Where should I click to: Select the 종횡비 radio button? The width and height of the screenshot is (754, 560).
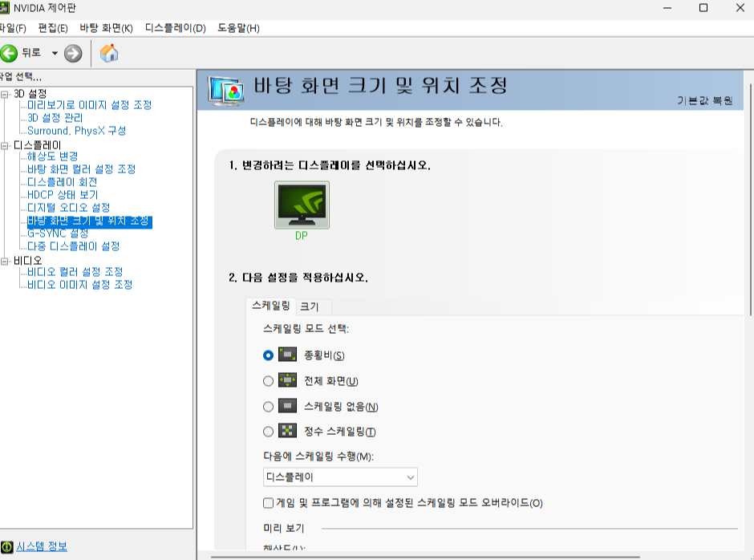click(269, 355)
